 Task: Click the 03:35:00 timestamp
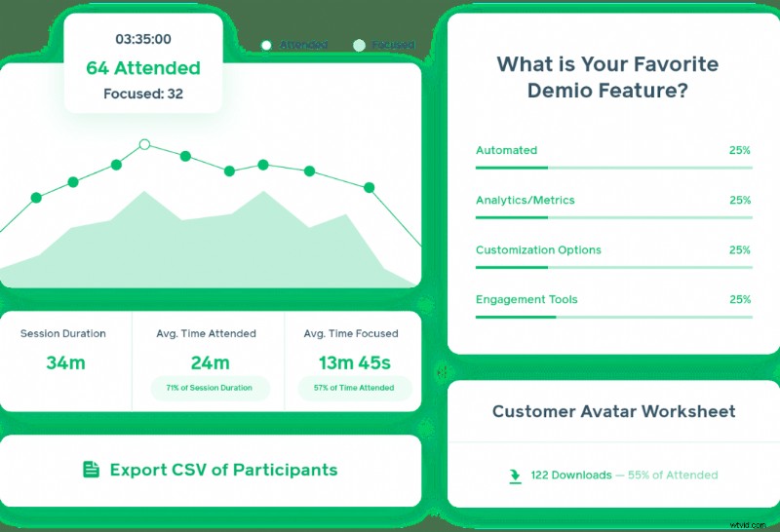click(x=143, y=39)
